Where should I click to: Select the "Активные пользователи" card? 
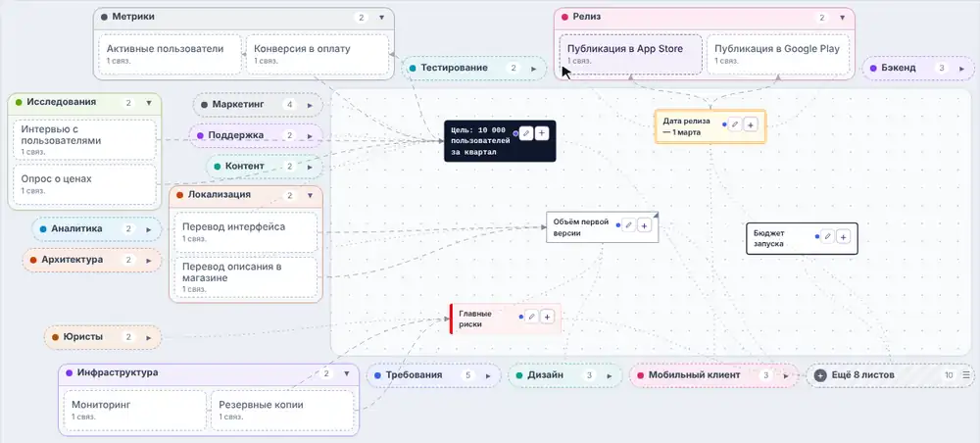170,54
